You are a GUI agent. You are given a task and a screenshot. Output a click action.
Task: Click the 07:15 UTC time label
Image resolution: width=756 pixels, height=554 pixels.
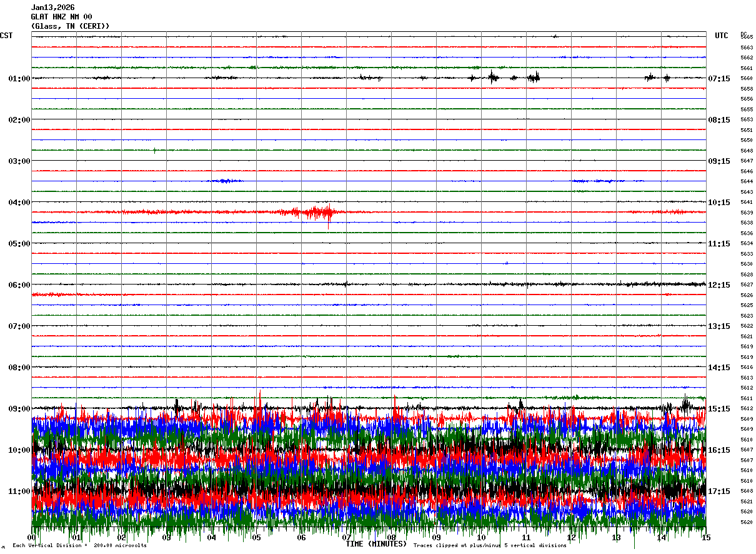(719, 79)
